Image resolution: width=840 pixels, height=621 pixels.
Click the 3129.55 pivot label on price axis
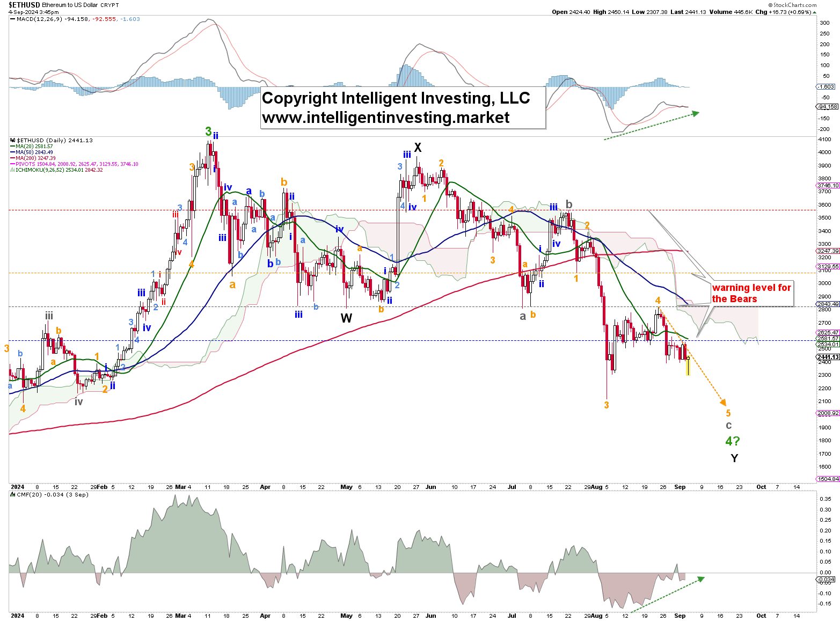coord(828,266)
